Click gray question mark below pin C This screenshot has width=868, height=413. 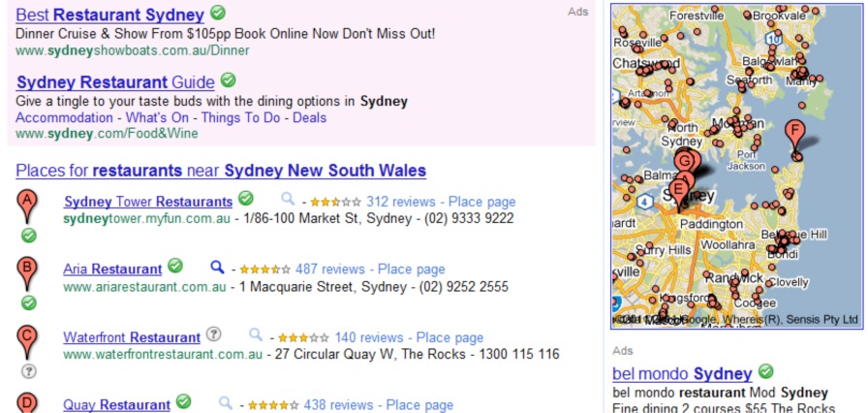(x=29, y=371)
